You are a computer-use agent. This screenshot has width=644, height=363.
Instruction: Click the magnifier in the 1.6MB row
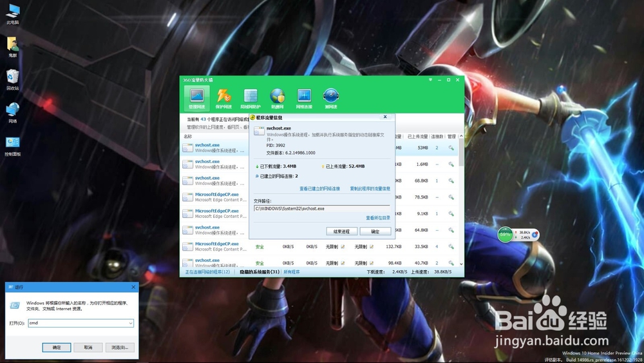tap(451, 164)
